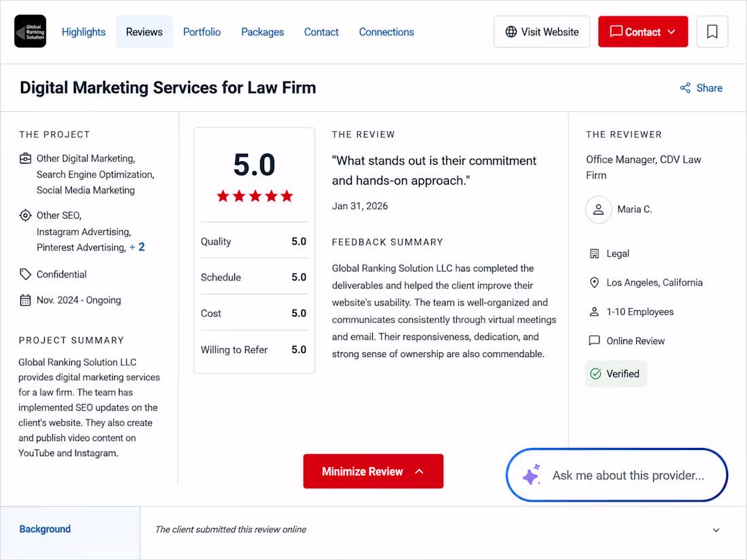747x560 pixels.
Task: Click the Global Ranking Solution logo
Action: [x=30, y=31]
